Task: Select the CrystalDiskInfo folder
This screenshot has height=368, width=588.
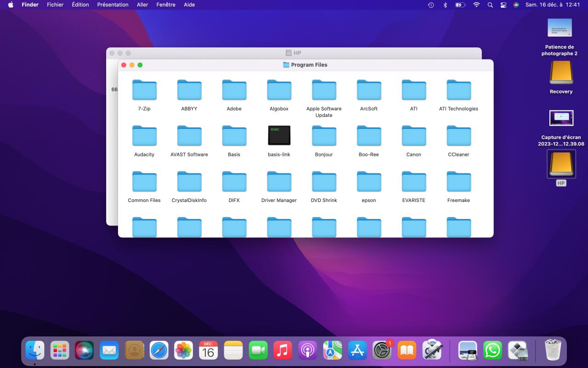Action: (189, 182)
